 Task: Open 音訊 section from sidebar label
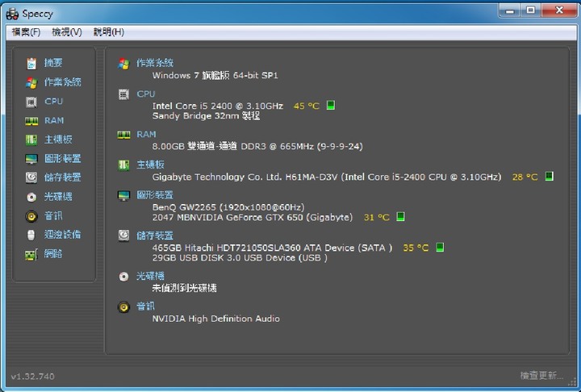(53, 215)
